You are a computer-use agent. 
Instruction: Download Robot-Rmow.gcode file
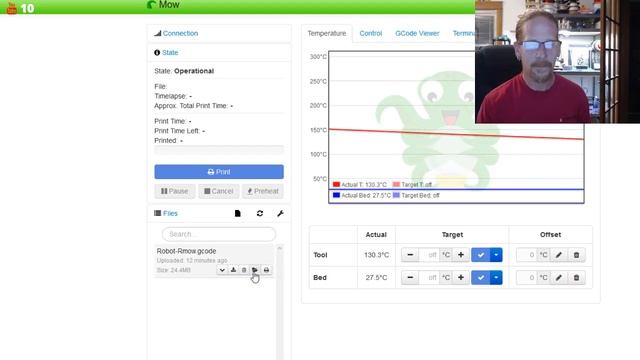(233, 270)
